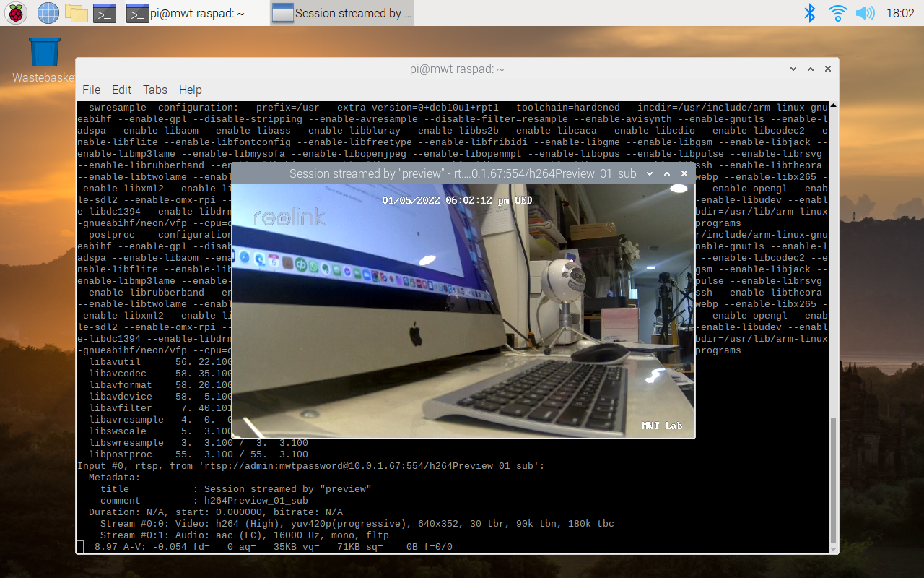The width and height of the screenshot is (924, 578).
Task: Open the Bluetooth tray menu
Action: pos(810,13)
